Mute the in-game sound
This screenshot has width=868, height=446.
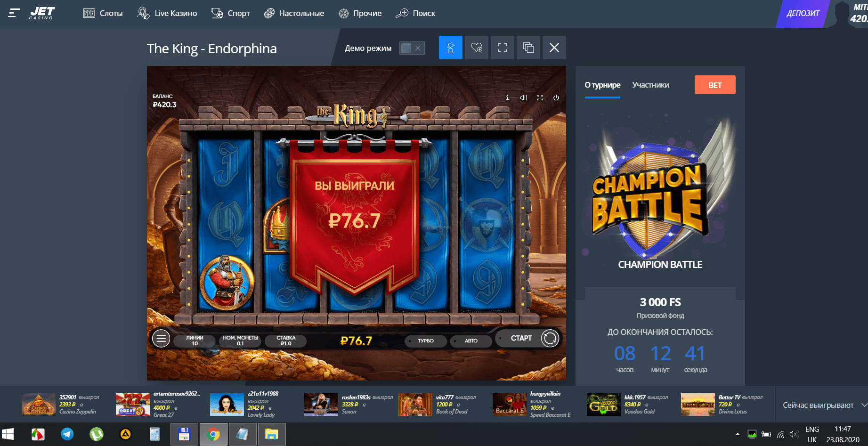click(523, 98)
